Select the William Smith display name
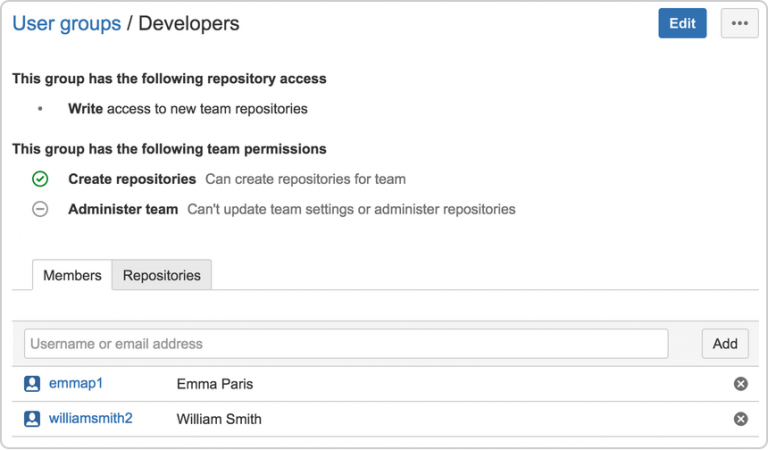 pyautogui.click(x=219, y=419)
